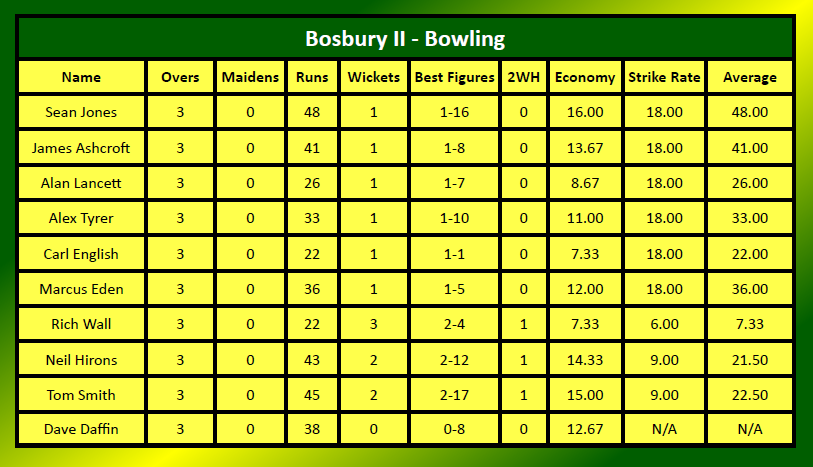813x467 pixels.
Task: Click best figures 1-10 cell
Action: pyautogui.click(x=455, y=218)
